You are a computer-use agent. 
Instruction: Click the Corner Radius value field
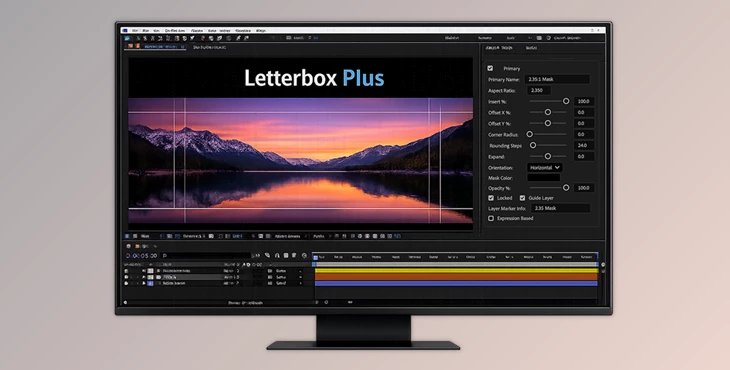584,134
